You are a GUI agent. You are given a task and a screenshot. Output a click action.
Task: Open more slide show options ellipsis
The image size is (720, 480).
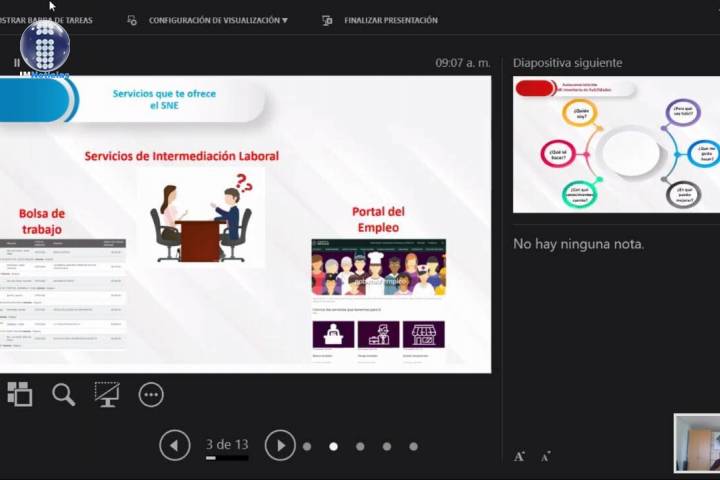(x=151, y=395)
